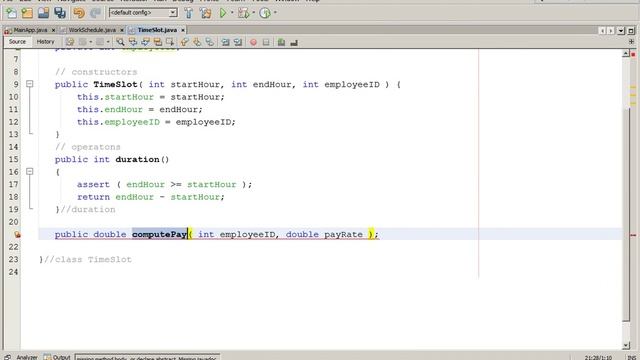
Task: Click the Uncomment code icon
Action: pos(294,42)
